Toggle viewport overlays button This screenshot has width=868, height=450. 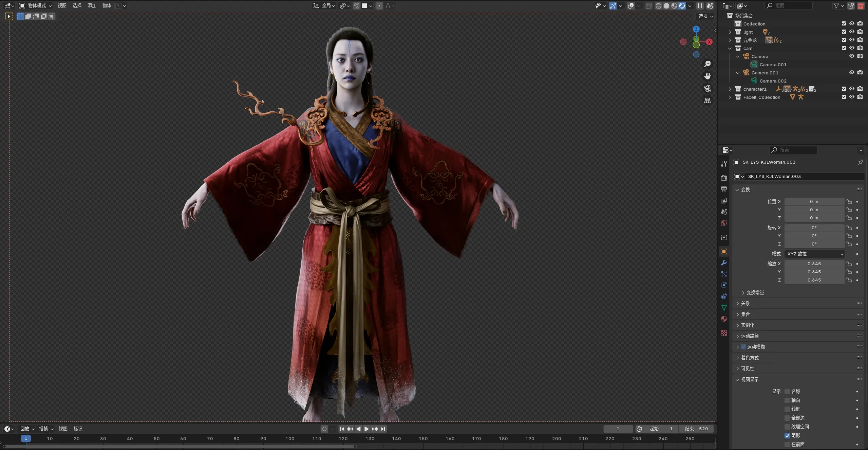[x=631, y=6]
